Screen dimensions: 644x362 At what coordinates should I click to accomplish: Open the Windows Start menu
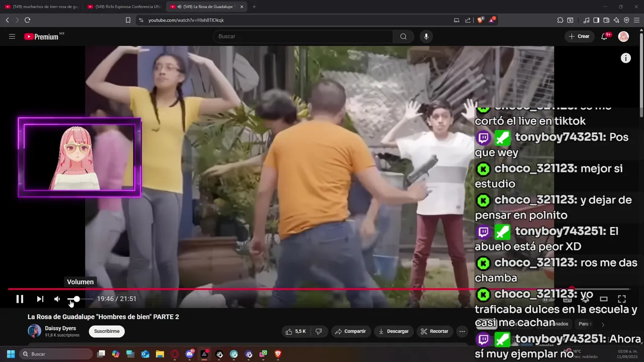point(11,354)
